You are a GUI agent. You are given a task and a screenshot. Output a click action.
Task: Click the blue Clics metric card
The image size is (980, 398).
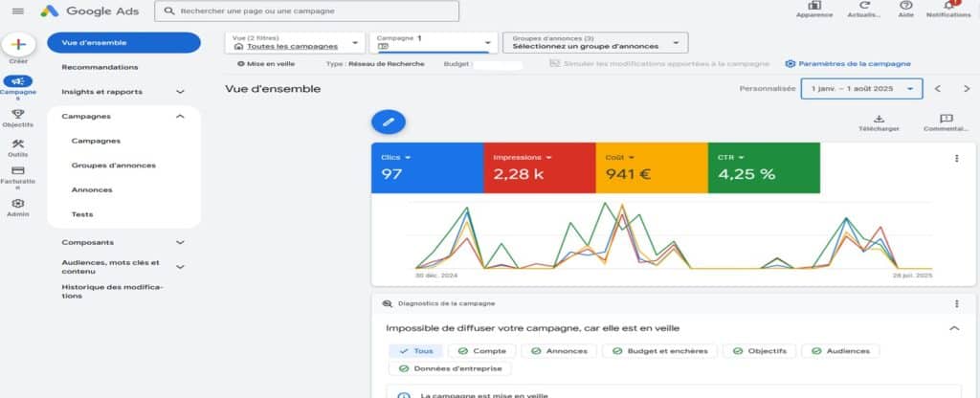pos(427,167)
